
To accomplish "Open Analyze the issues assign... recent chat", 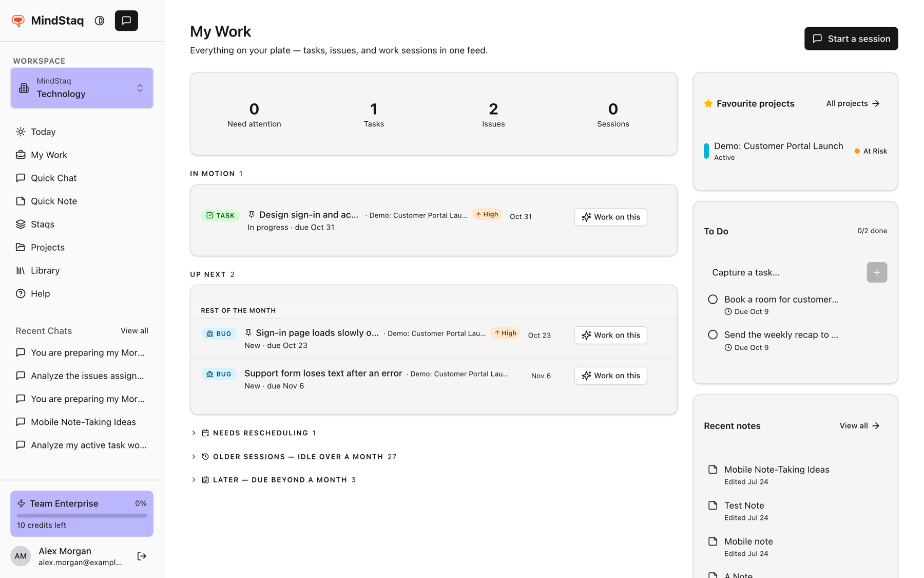I will click(82, 376).
